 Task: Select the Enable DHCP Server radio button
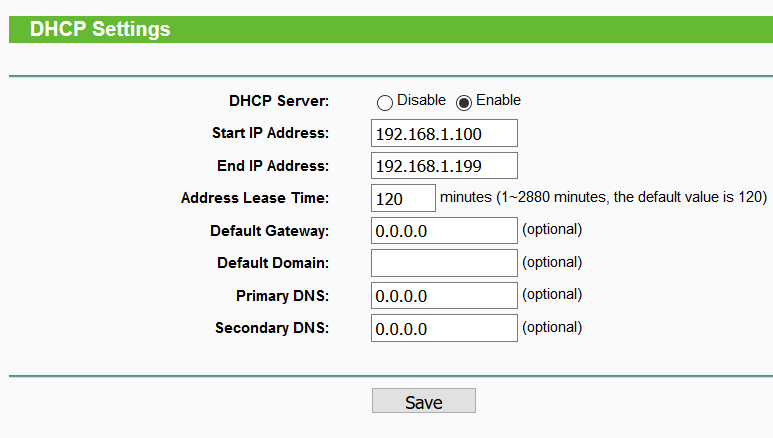click(463, 103)
